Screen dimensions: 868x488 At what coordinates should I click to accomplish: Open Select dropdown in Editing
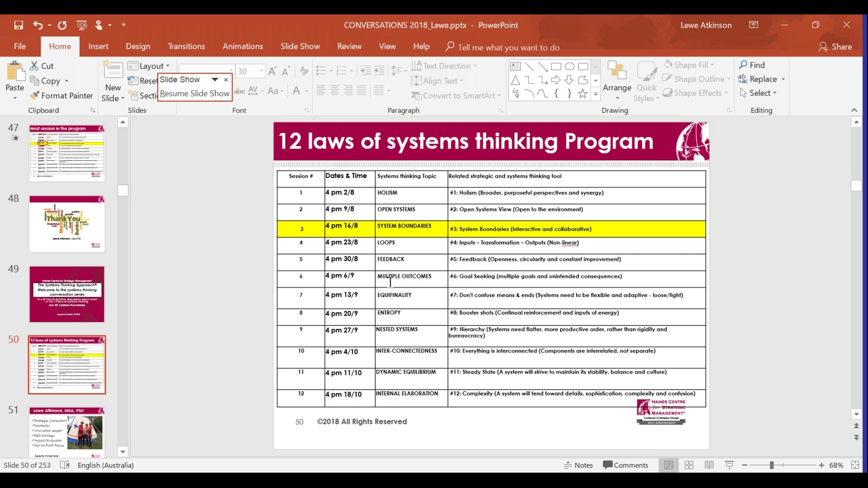758,93
